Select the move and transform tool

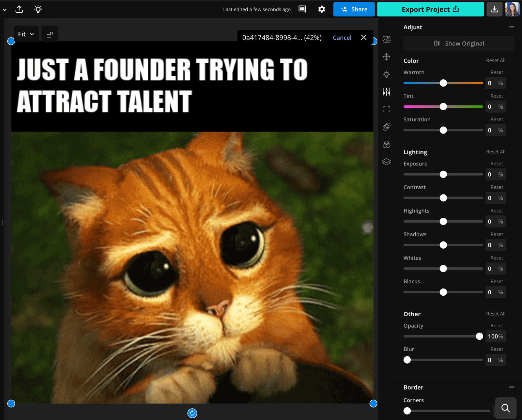(387, 57)
